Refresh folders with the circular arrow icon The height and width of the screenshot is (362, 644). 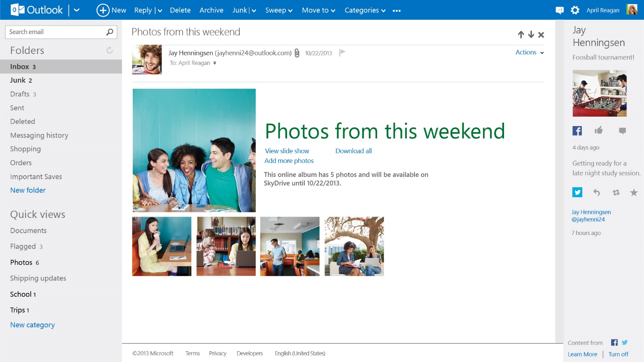[109, 50]
